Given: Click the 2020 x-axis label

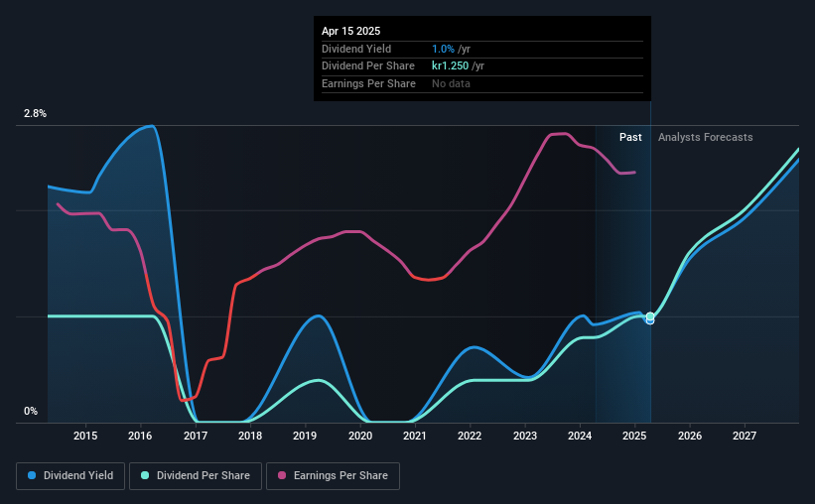Looking at the screenshot, I should click(x=360, y=436).
